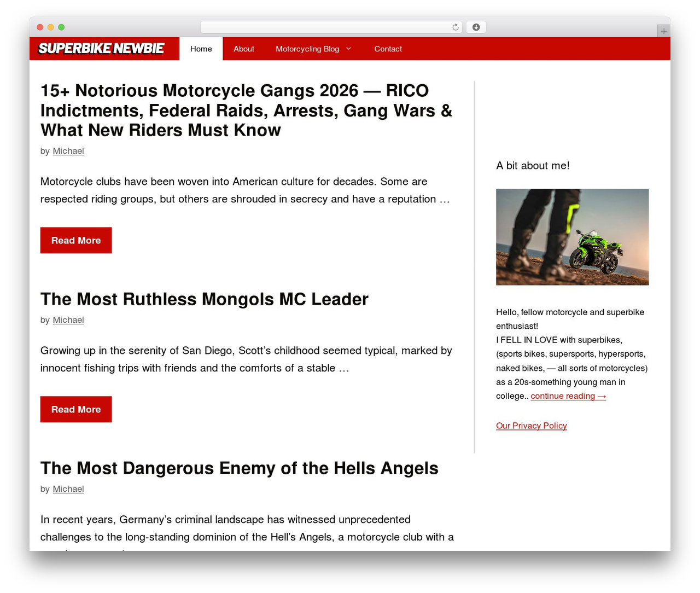The height and width of the screenshot is (593, 700).
Task: Follow the continue reading link
Action: [568, 396]
